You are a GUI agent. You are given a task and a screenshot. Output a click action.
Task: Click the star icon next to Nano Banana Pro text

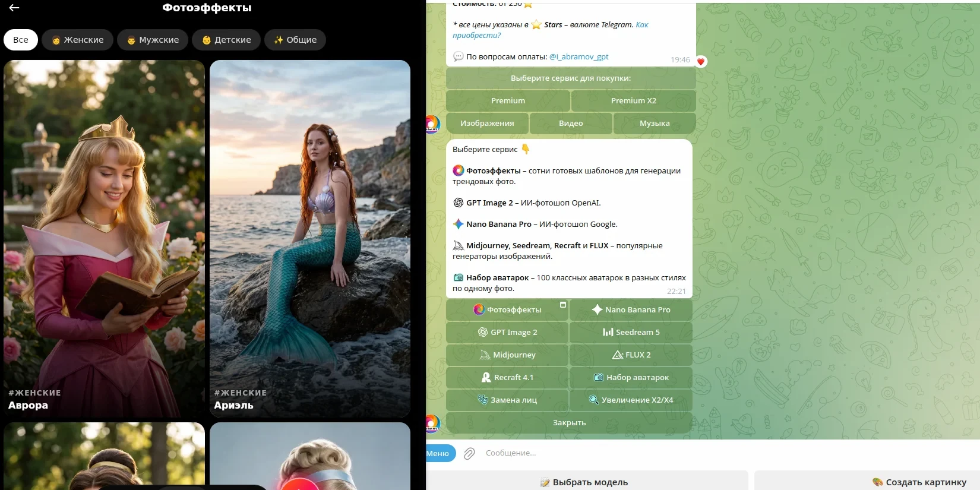point(458,224)
